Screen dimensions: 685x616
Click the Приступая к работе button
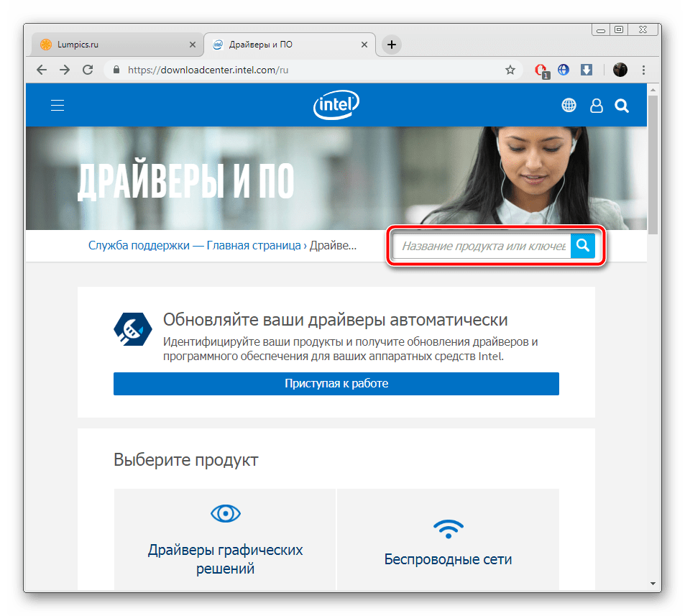click(336, 383)
